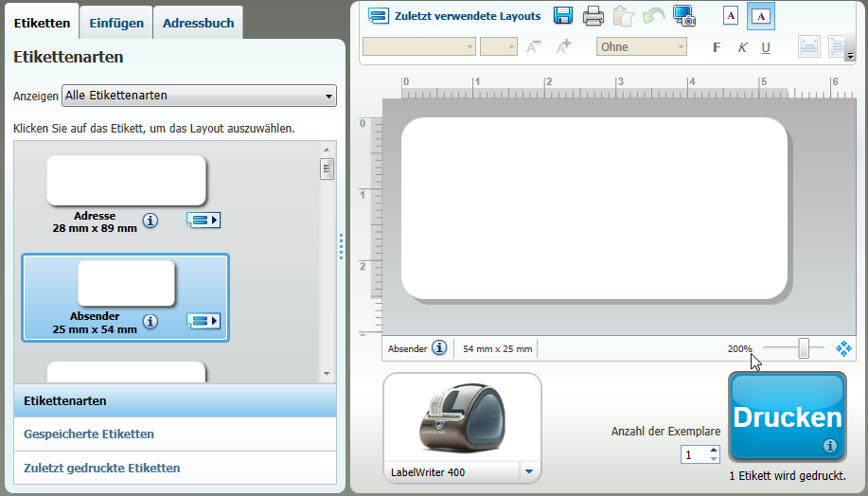
Task: Adjust the zoom slider handle
Action: [804, 348]
